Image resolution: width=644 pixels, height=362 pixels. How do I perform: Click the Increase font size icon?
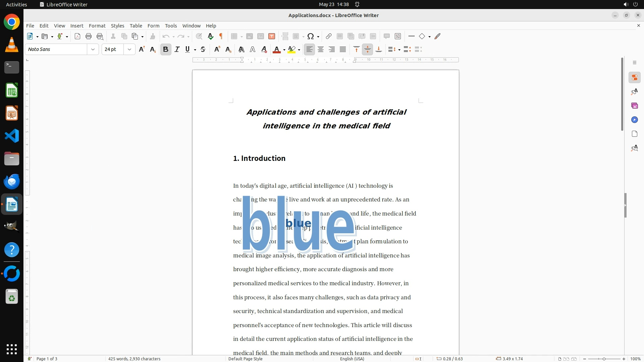[x=142, y=50]
